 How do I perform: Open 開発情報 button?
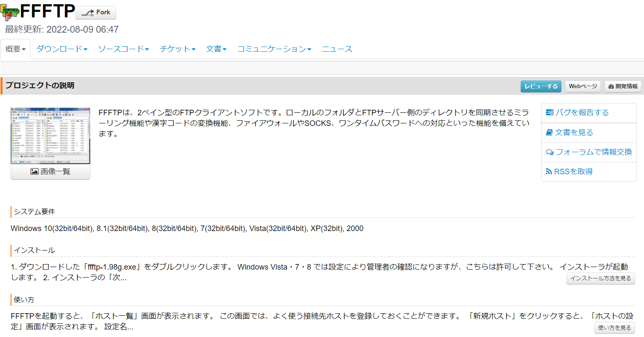[x=623, y=86]
